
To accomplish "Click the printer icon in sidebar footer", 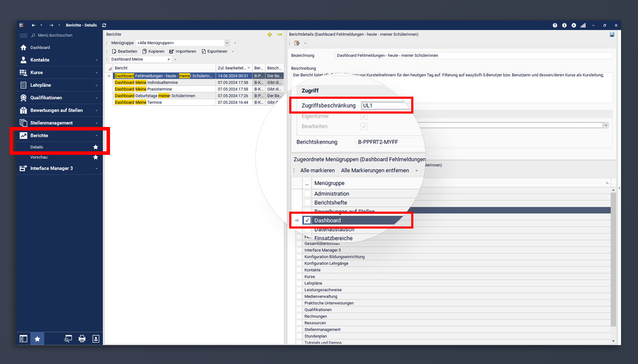I will pos(82,339).
